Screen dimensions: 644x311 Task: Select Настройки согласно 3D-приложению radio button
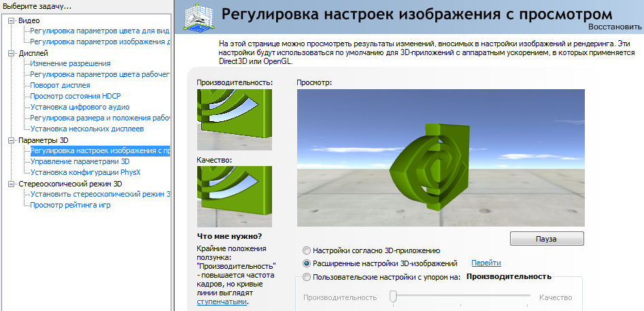point(307,250)
